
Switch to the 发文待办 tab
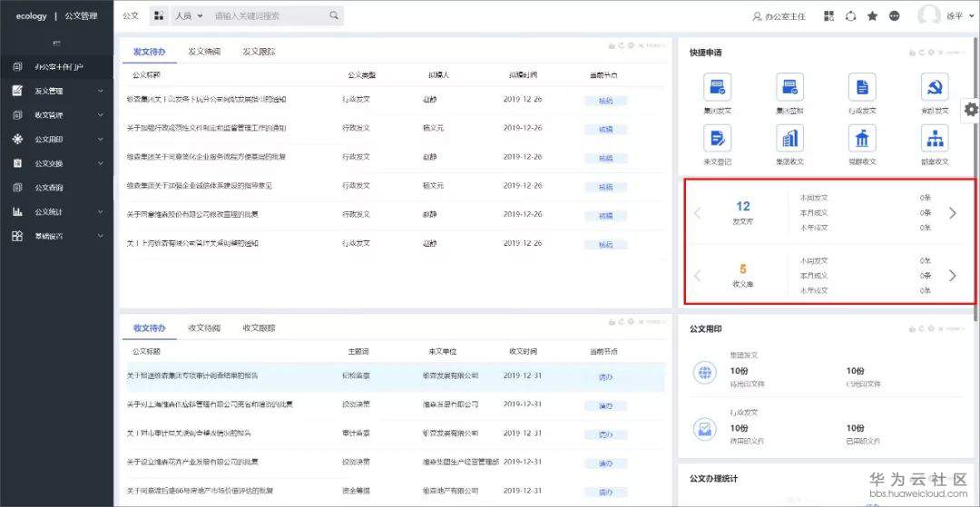(x=149, y=52)
